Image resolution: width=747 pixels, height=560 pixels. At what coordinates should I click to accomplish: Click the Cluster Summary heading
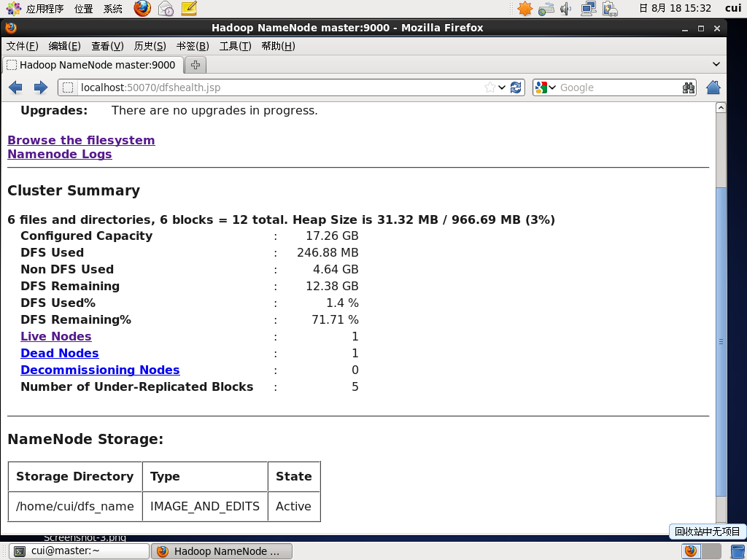click(x=74, y=190)
